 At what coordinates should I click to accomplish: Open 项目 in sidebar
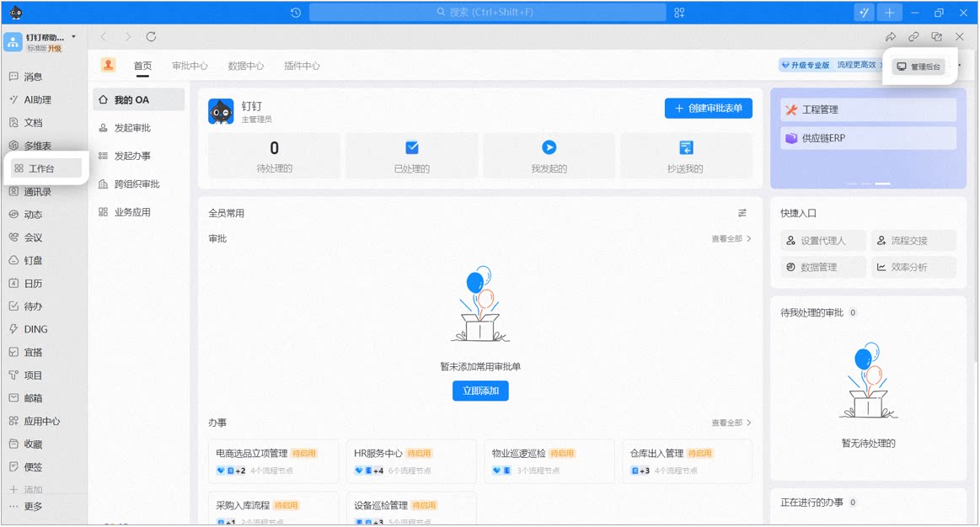(x=26, y=375)
